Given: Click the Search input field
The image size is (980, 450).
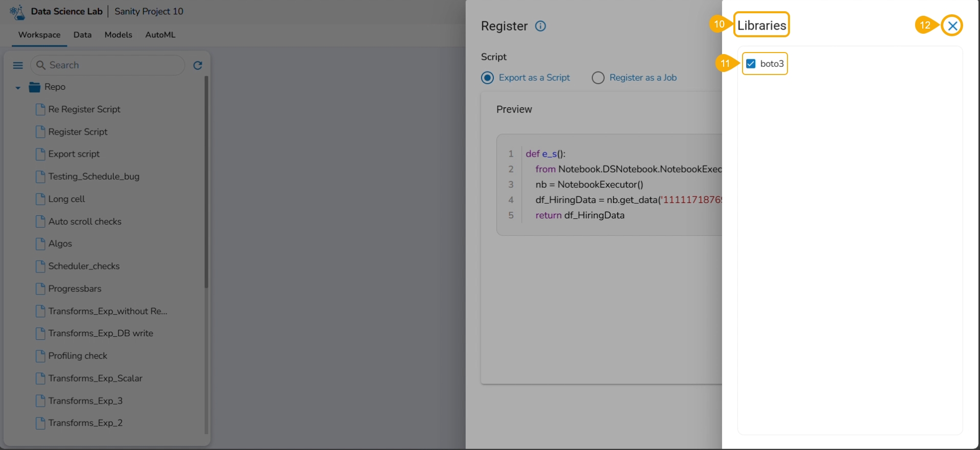Looking at the screenshot, I should pyautogui.click(x=108, y=65).
